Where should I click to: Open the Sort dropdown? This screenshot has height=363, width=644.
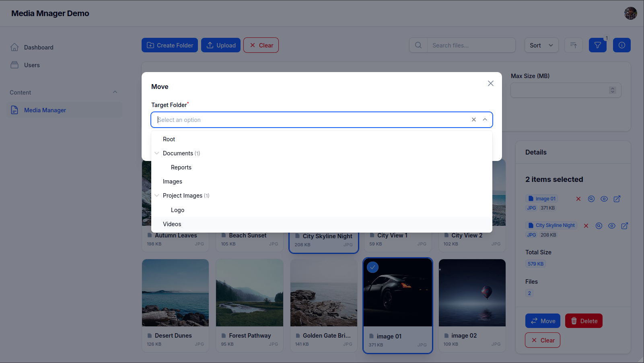click(541, 45)
